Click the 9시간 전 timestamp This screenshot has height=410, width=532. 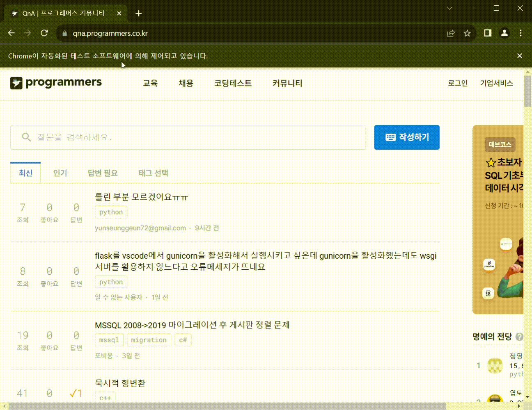click(x=207, y=228)
